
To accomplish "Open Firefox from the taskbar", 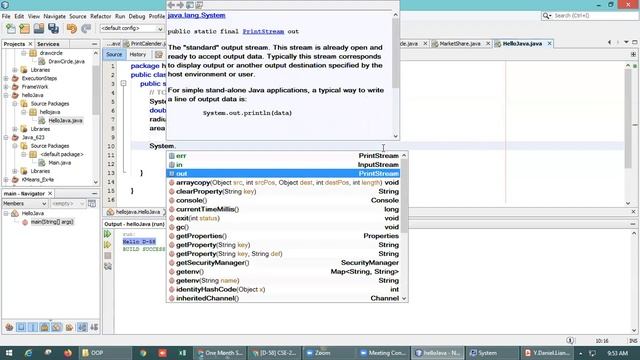I will tap(68, 353).
